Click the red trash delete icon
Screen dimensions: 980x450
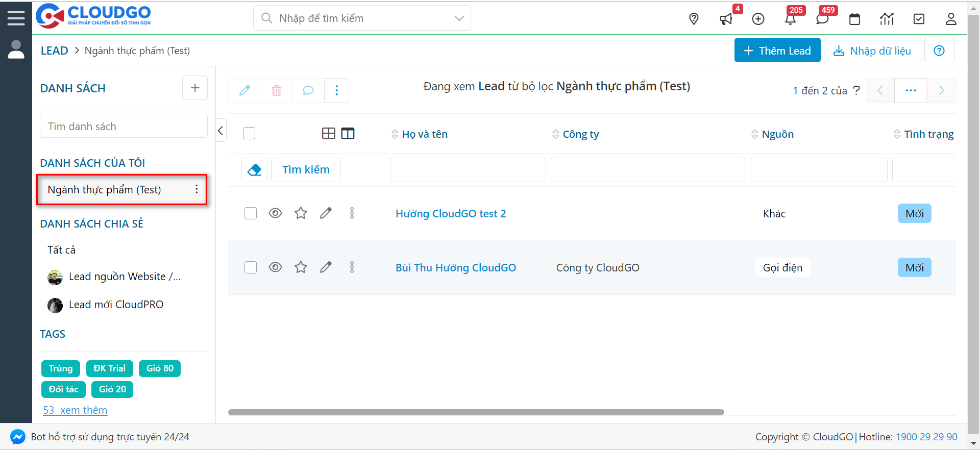pyautogui.click(x=276, y=90)
